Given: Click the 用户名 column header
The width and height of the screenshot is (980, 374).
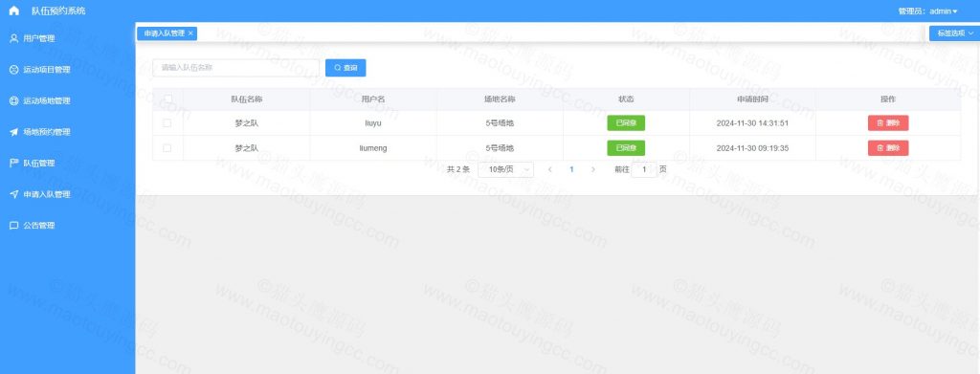Looking at the screenshot, I should 373,99.
